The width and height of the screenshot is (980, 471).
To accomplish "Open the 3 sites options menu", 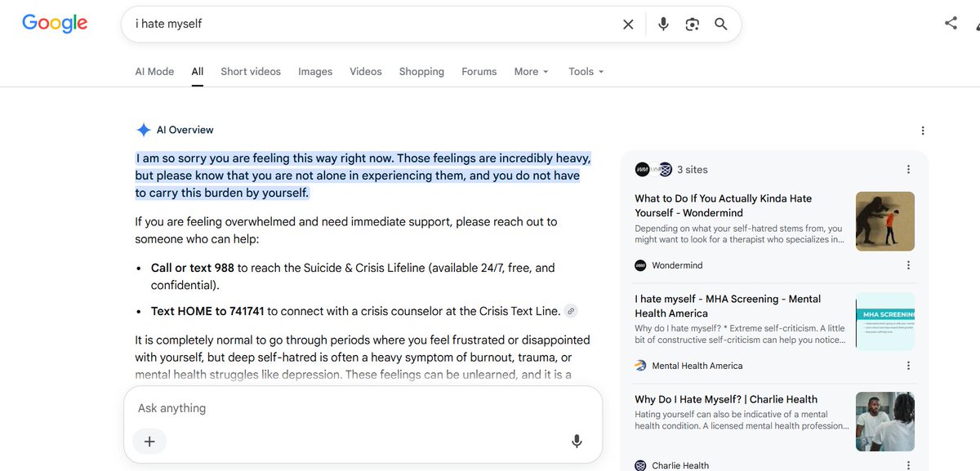I will click(908, 170).
